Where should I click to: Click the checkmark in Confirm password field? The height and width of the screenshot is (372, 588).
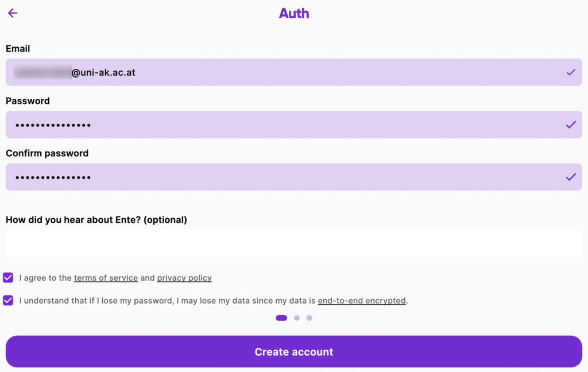coord(570,177)
